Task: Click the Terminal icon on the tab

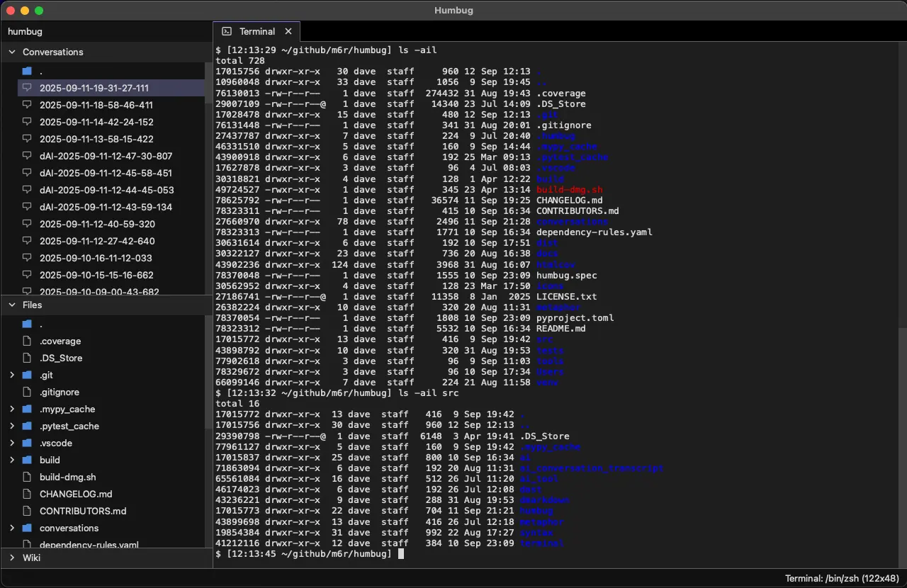Action: coord(227,31)
